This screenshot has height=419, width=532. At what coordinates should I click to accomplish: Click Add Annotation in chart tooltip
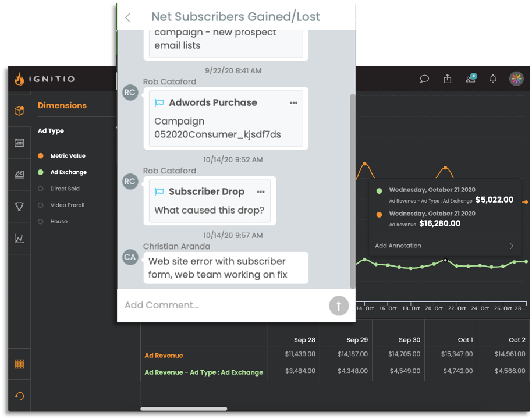[x=398, y=246]
